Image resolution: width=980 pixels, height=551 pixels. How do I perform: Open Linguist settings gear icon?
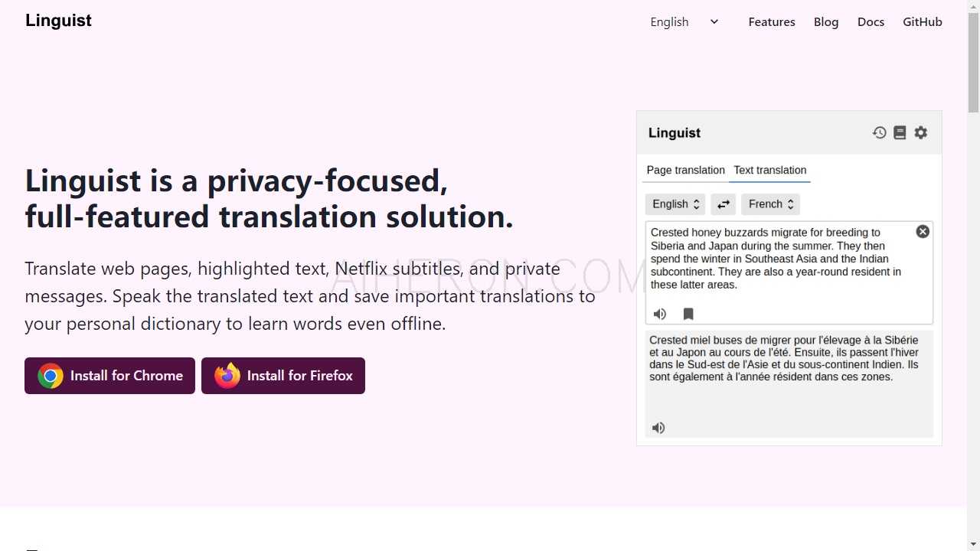coord(921,132)
